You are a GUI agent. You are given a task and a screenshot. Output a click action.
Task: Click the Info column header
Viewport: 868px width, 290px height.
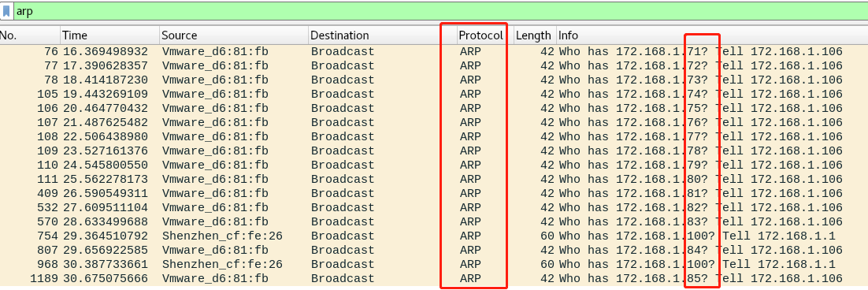tap(712, 35)
